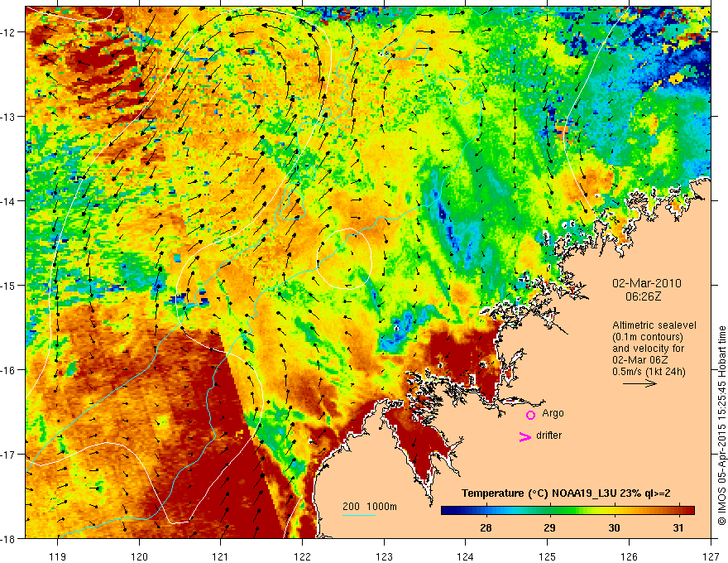The width and height of the screenshot is (728, 563).
Task: Click the '127' longitude axis label
Action: [x=711, y=556]
